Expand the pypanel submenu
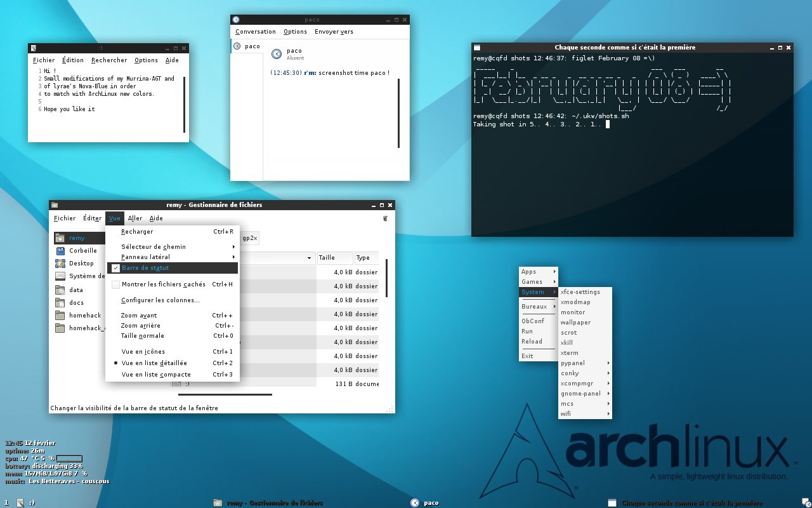 pyautogui.click(x=585, y=363)
